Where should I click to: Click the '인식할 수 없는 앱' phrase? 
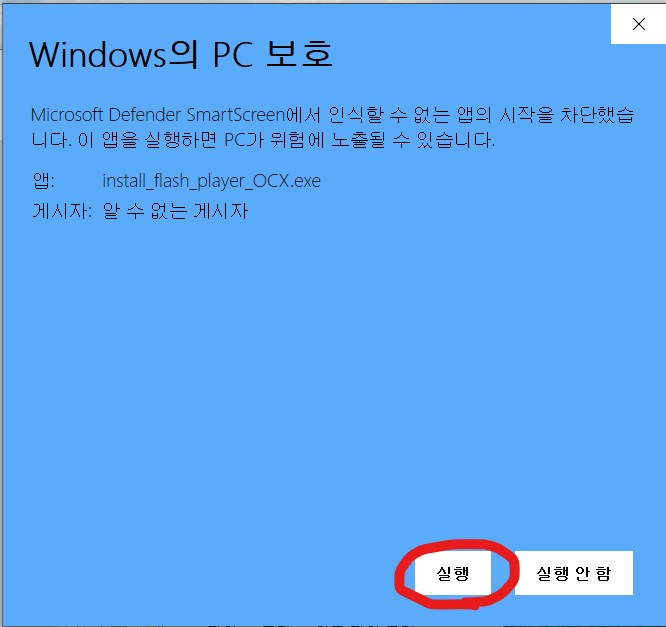tap(410, 115)
